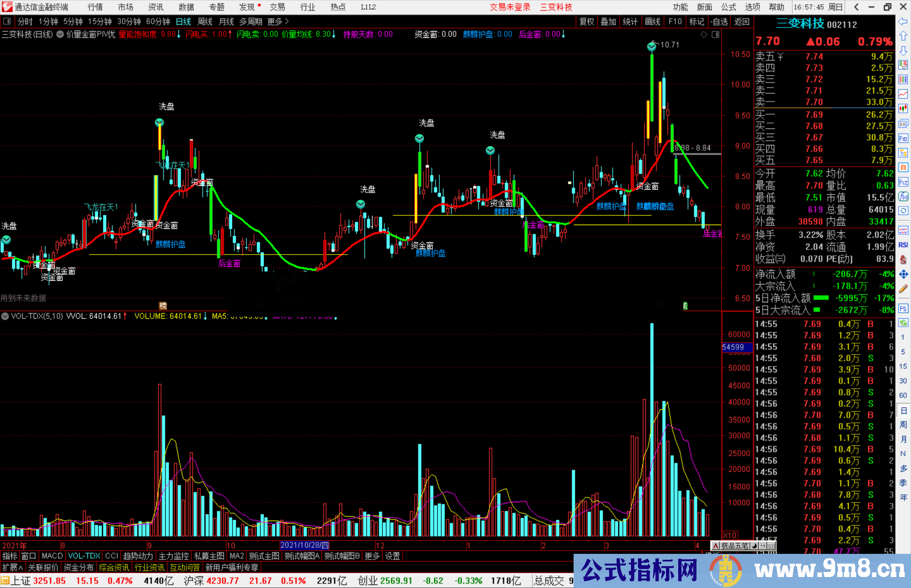Select the candlestick chart sidebar icon
This screenshot has height=588, width=911.
pyautogui.click(x=903, y=108)
